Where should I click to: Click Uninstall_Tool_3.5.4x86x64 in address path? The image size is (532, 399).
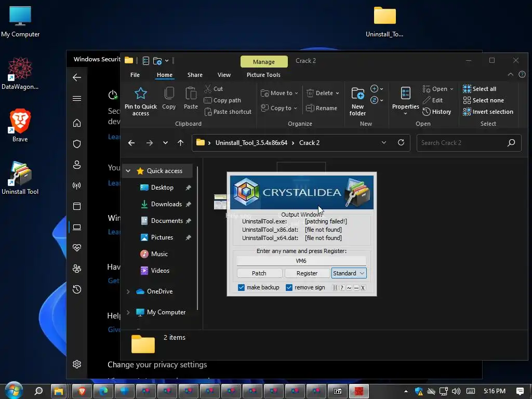[251, 143]
